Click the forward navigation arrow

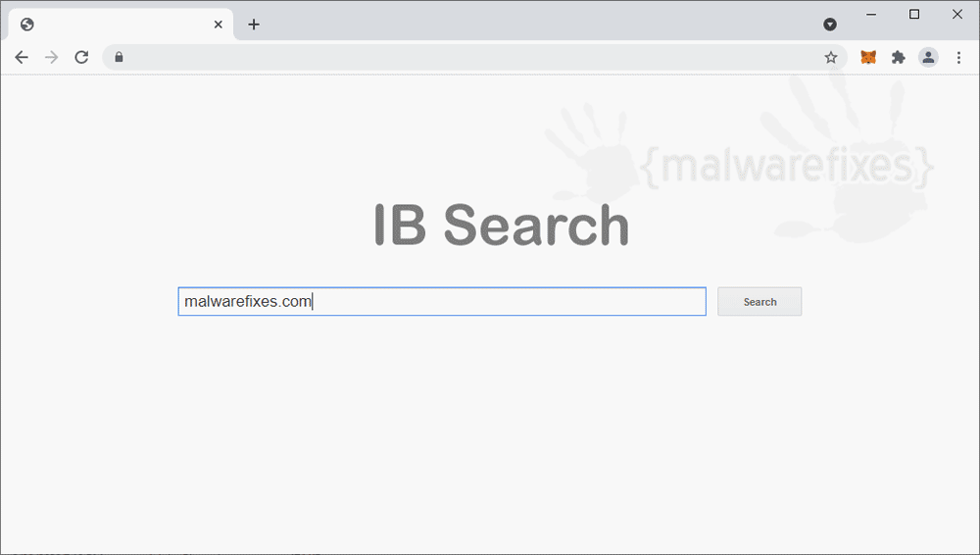click(x=51, y=58)
